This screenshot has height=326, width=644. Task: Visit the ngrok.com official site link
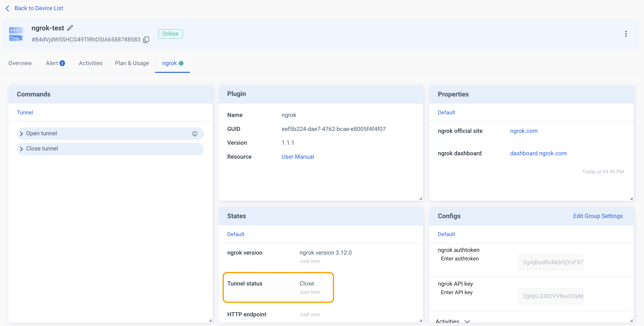click(x=524, y=131)
